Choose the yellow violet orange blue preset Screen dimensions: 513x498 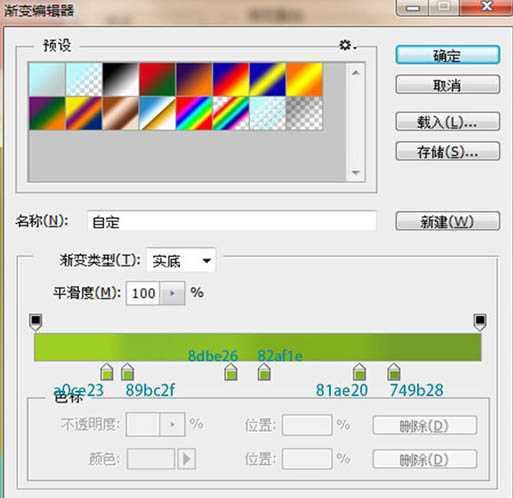(x=84, y=113)
